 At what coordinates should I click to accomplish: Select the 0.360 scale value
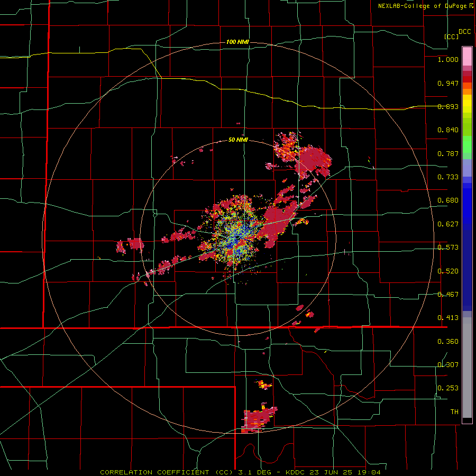click(x=448, y=342)
